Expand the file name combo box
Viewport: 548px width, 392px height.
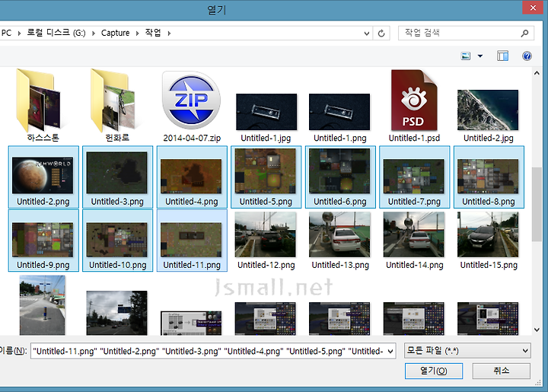[x=390, y=351]
